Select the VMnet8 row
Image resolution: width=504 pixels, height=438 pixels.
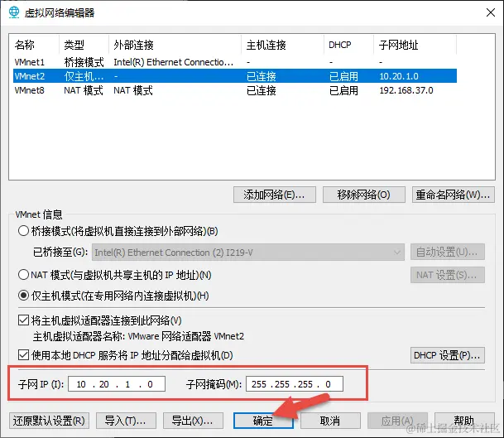[x=235, y=90]
